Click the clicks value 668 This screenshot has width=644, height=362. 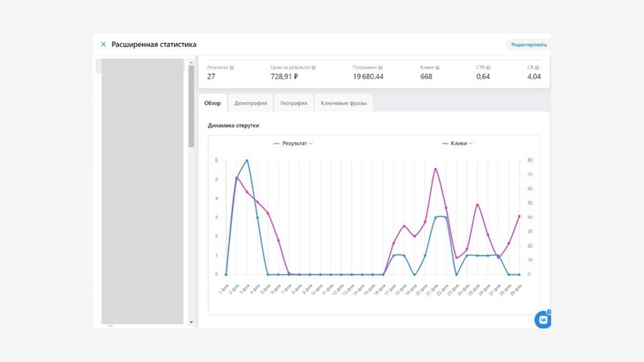[426, 77]
